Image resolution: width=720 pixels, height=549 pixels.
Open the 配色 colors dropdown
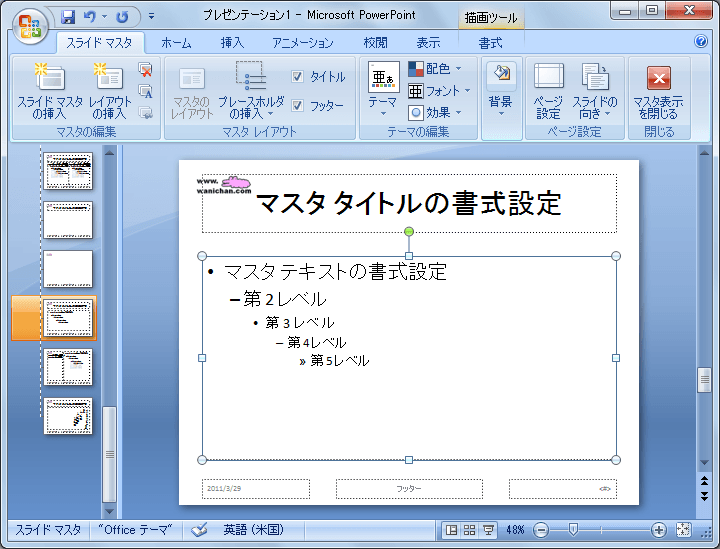pyautogui.click(x=434, y=69)
